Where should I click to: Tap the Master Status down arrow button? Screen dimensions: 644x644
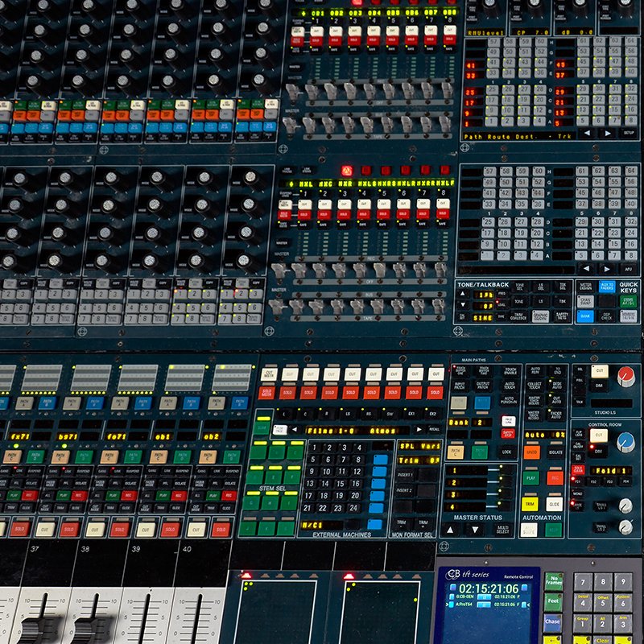pos(475,530)
